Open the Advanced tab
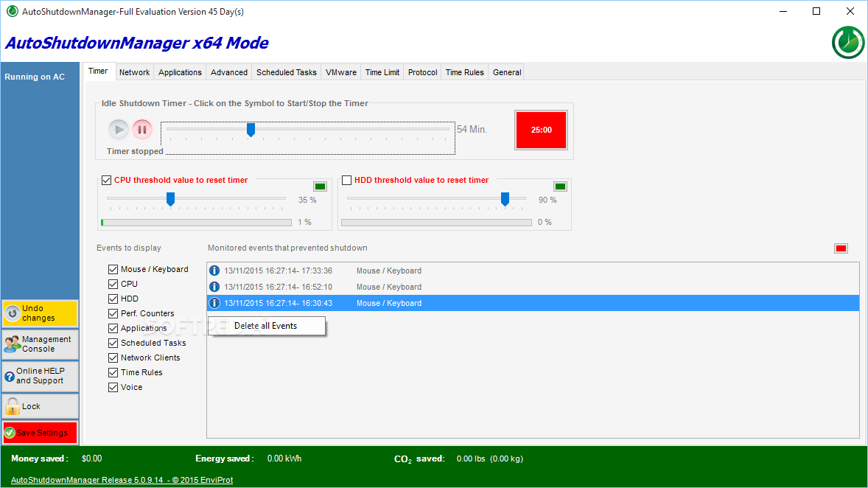 point(229,72)
